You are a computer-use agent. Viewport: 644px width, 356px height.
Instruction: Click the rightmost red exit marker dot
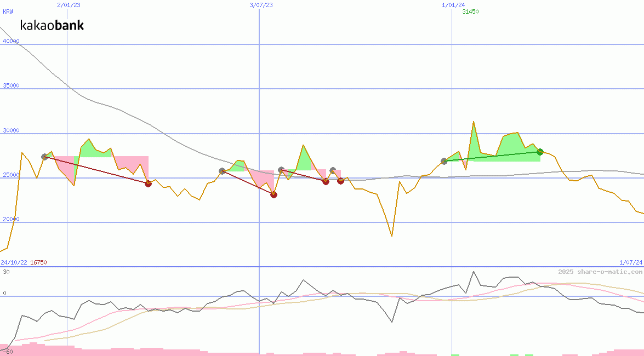340,181
